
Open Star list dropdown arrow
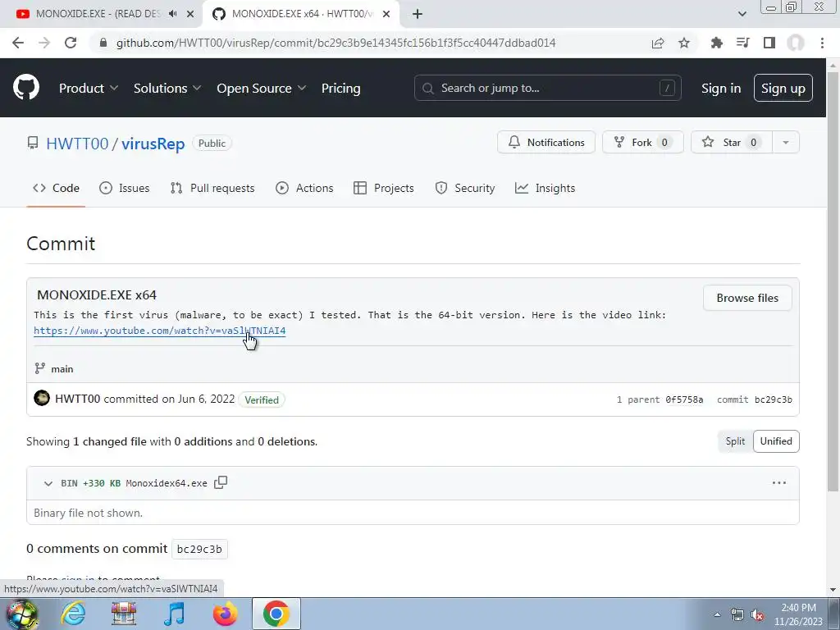coord(785,142)
